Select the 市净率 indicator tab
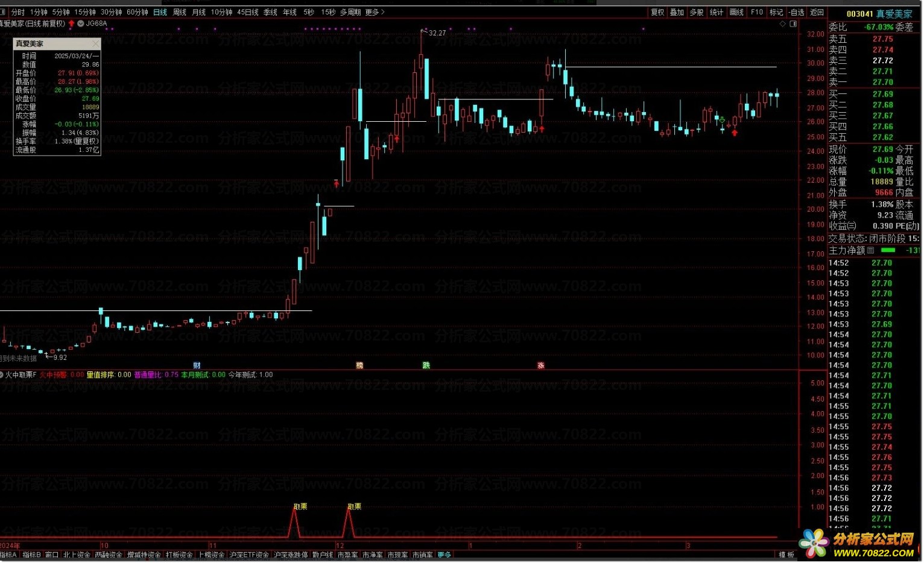The height and width of the screenshot is (563, 924). tap(373, 555)
